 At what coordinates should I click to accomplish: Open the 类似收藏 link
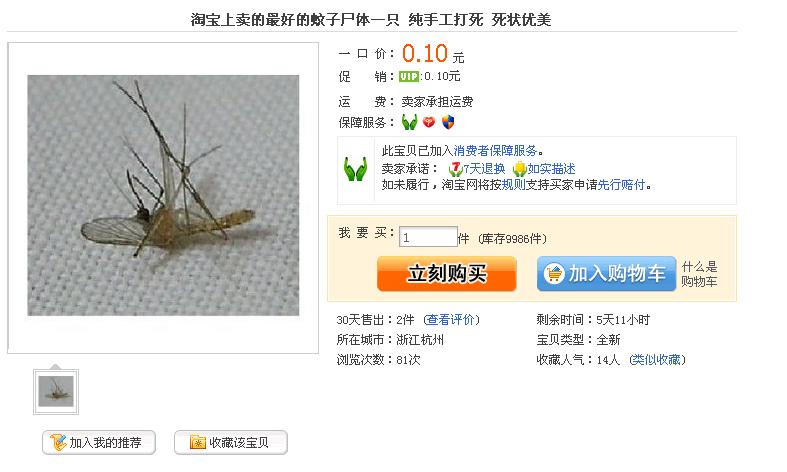click(657, 360)
